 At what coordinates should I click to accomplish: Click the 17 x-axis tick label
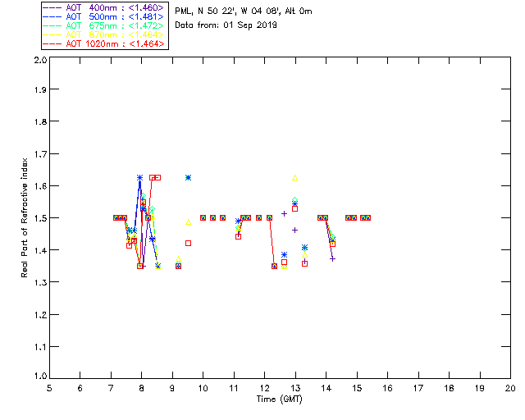[x=418, y=388]
